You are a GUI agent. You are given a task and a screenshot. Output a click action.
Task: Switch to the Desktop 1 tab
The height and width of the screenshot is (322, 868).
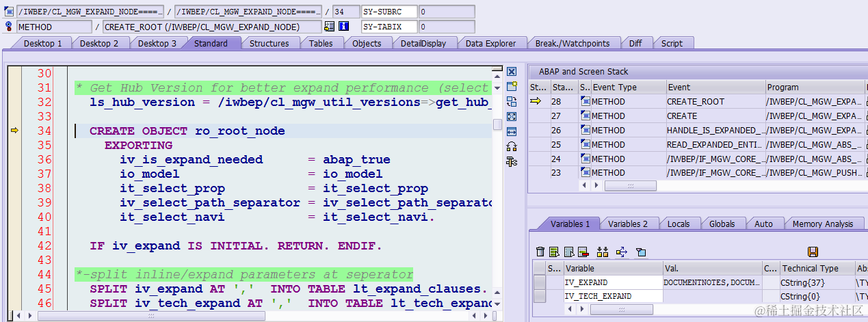point(42,43)
